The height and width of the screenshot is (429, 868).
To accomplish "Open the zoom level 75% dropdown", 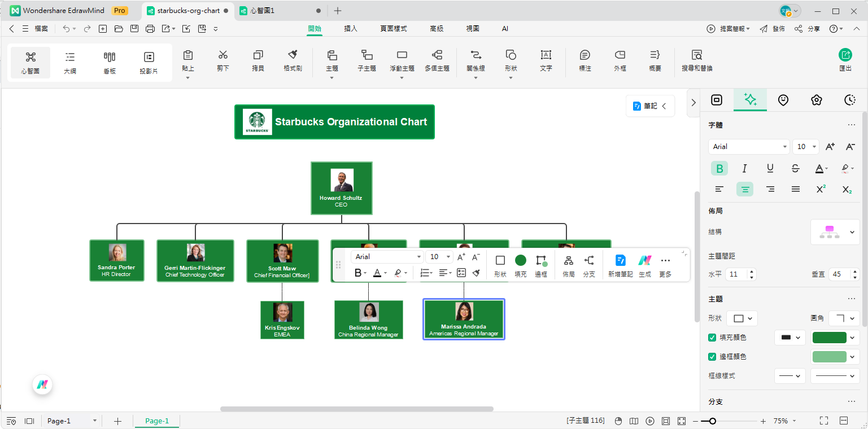I will (x=784, y=421).
